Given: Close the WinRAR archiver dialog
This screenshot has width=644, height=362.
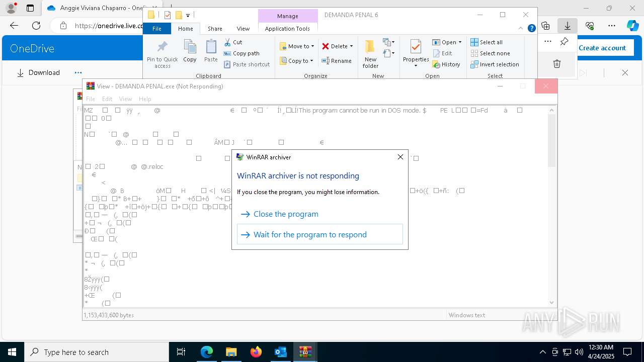Looking at the screenshot, I should [400, 157].
